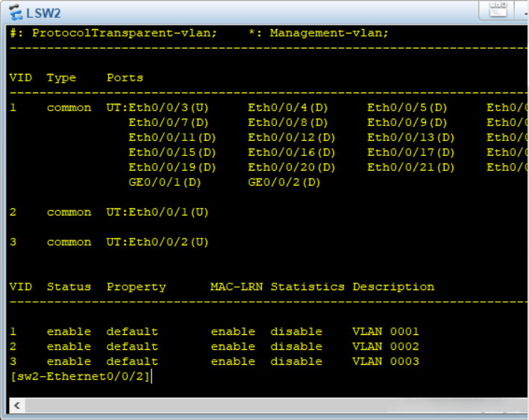The width and height of the screenshot is (529, 420).
Task: Click 'Eth0/0/15(D)' port entry
Action: pyautogui.click(x=172, y=152)
